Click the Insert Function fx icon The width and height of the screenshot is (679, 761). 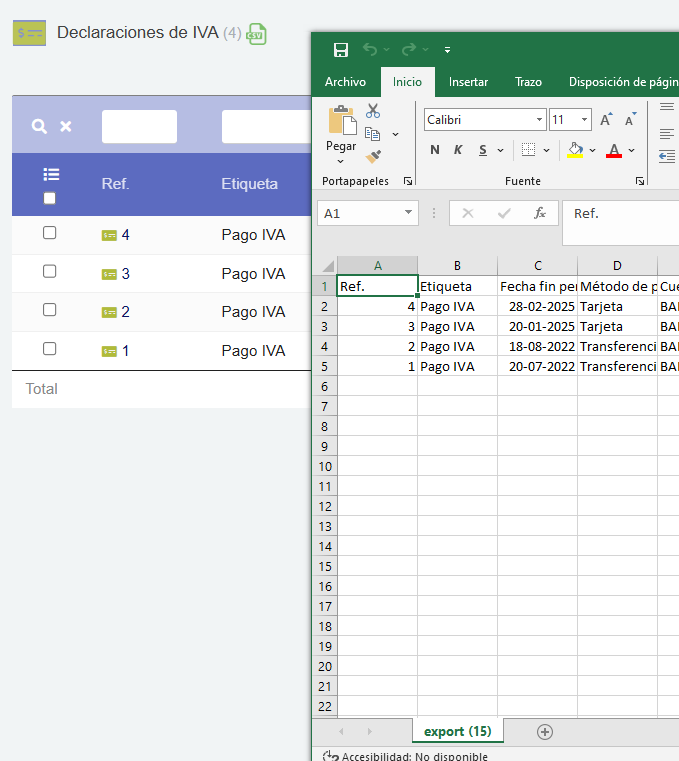point(539,213)
